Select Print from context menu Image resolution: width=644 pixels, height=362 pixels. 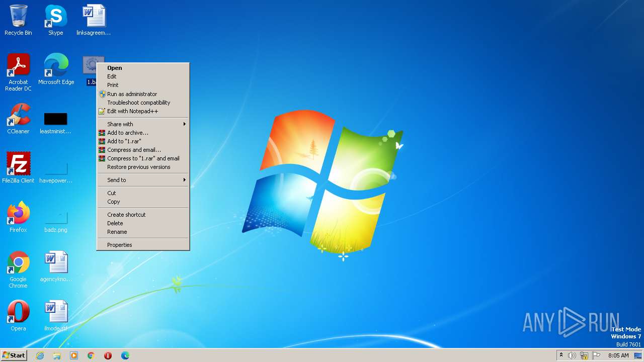[143, 85]
